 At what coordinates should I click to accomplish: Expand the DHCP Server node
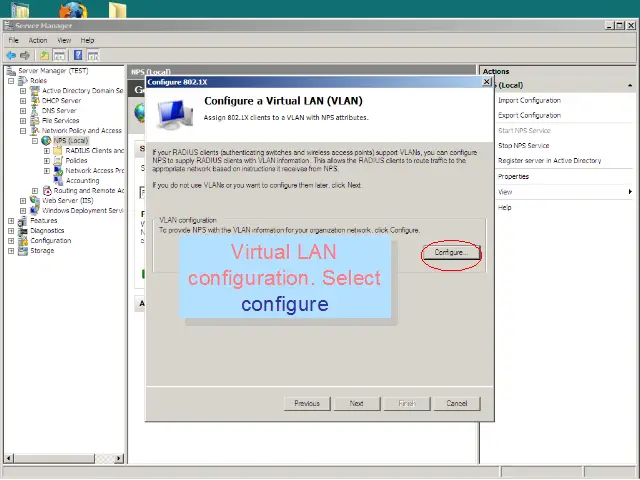click(23, 101)
